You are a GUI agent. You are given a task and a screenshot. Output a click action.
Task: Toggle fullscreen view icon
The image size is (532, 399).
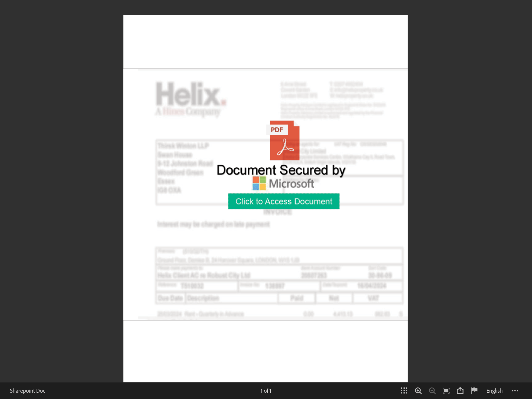coord(446,391)
